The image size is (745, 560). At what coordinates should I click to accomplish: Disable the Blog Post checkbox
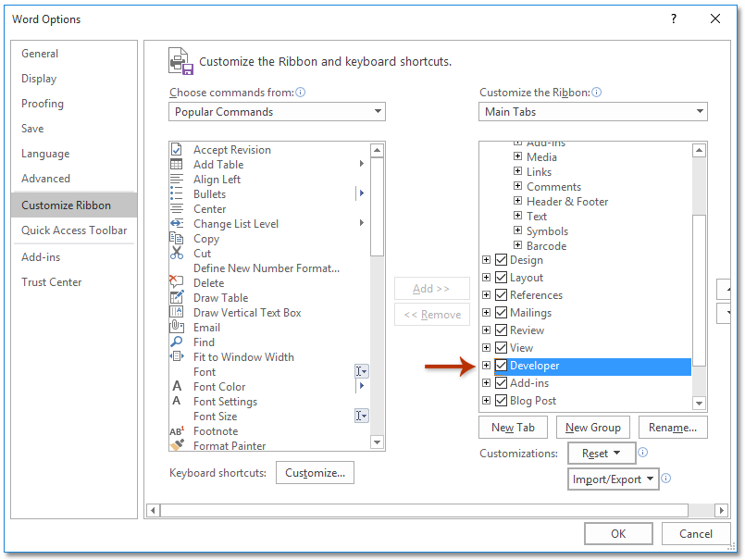point(500,401)
